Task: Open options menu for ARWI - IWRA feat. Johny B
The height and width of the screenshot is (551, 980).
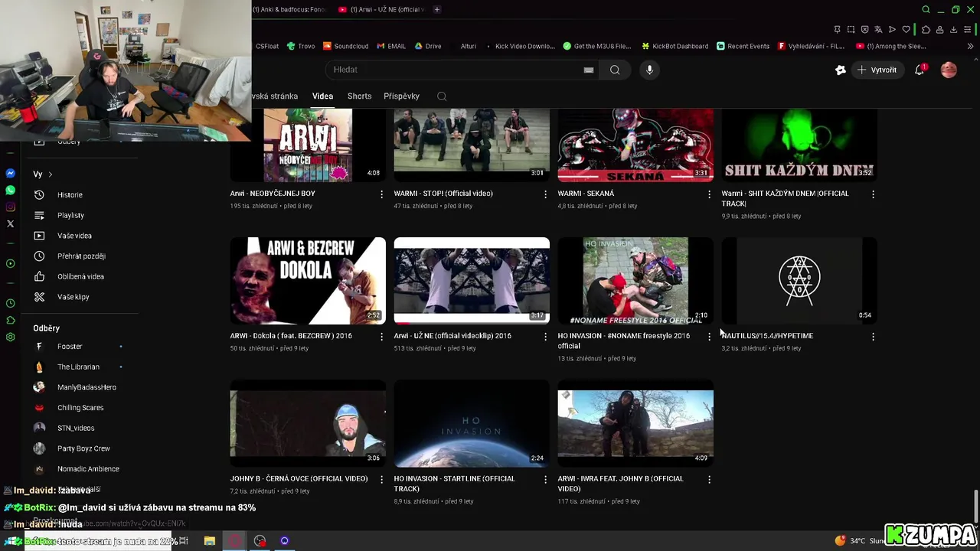Action: click(x=709, y=480)
